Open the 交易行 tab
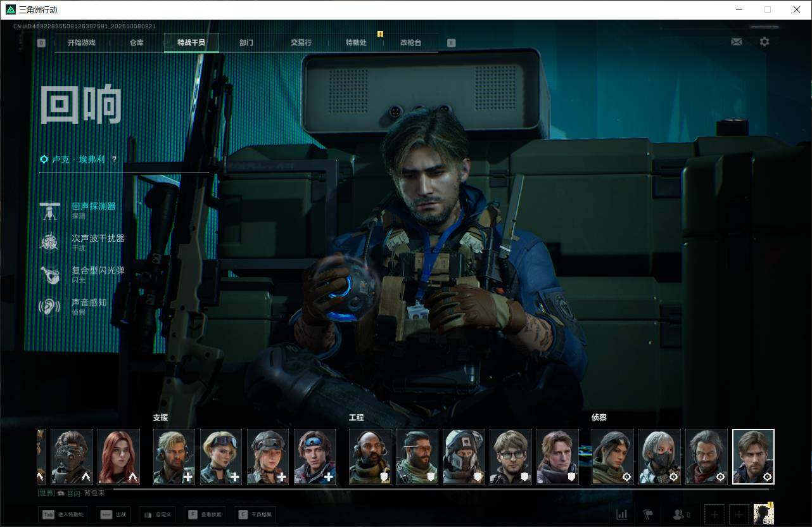 pyautogui.click(x=301, y=43)
